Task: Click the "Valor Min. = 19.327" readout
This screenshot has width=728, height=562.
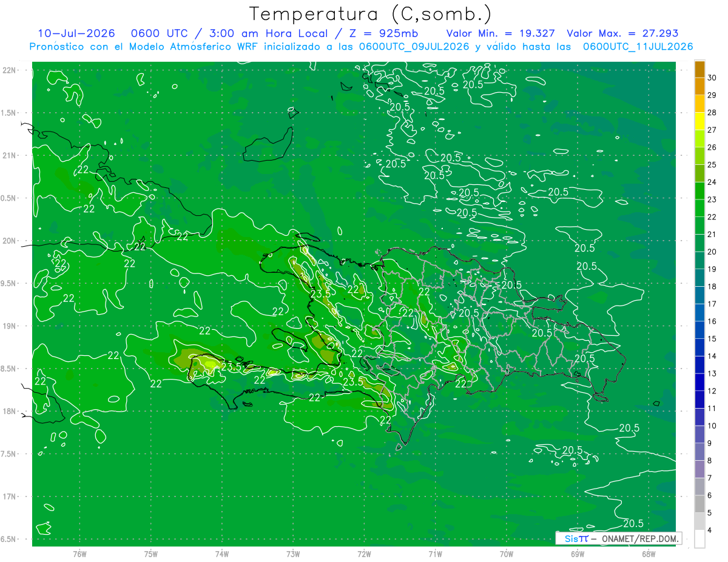Action: coord(500,33)
